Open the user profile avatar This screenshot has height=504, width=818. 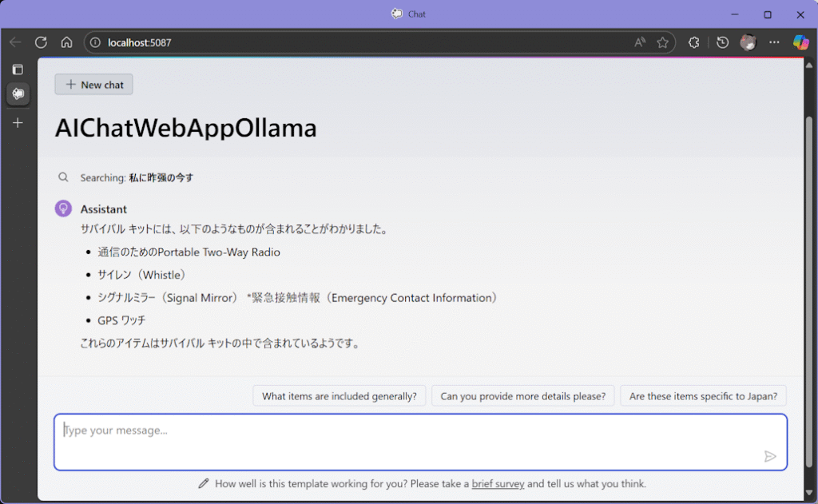click(748, 42)
